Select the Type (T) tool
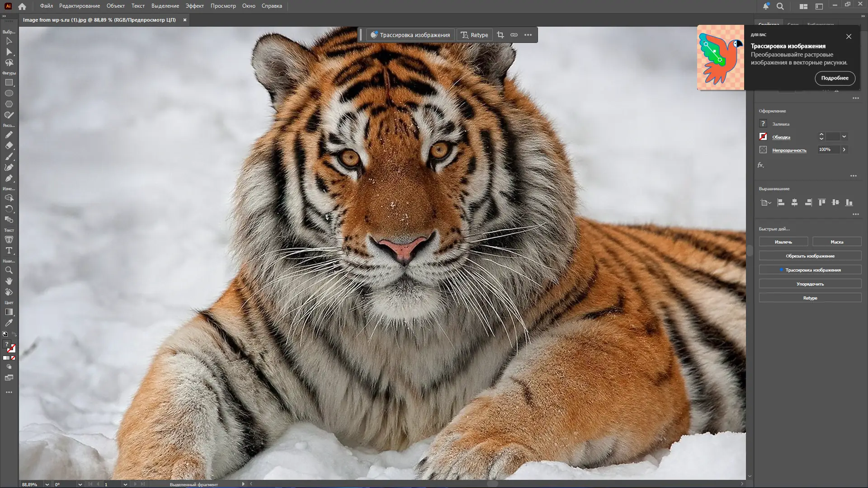 pyautogui.click(x=9, y=250)
